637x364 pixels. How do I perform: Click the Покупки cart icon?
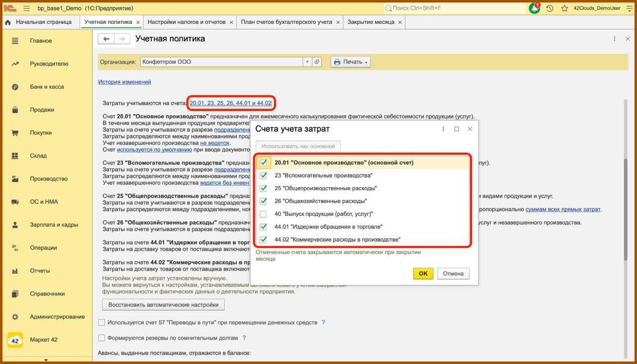coord(15,133)
